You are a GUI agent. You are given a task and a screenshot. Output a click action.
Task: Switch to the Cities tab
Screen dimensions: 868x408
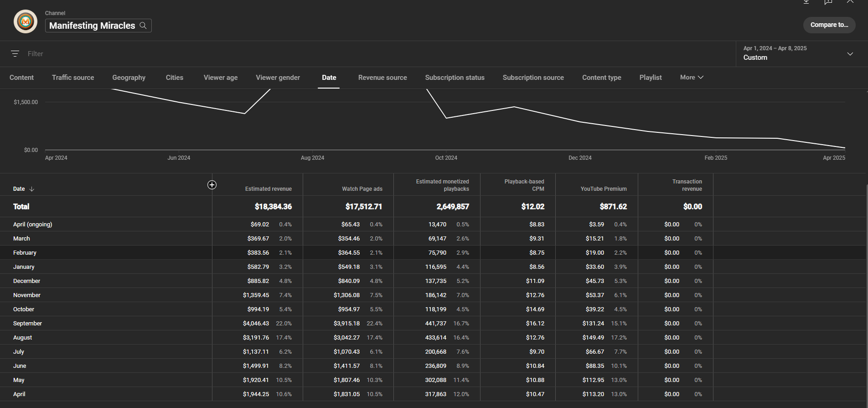pos(175,78)
